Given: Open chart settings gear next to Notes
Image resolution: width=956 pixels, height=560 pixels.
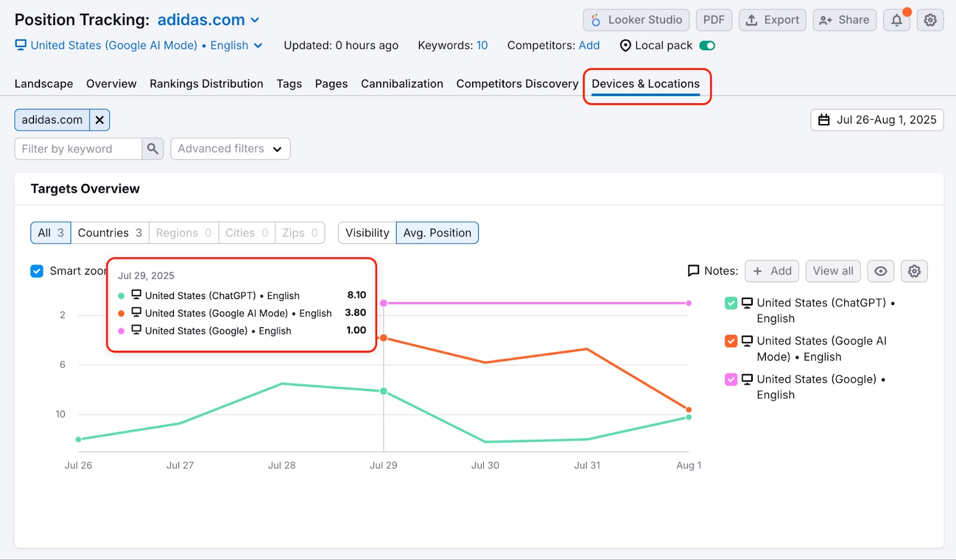Looking at the screenshot, I should (x=914, y=271).
